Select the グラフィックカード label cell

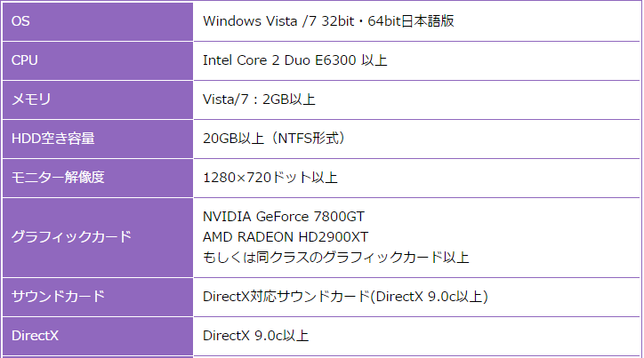pos(98,237)
